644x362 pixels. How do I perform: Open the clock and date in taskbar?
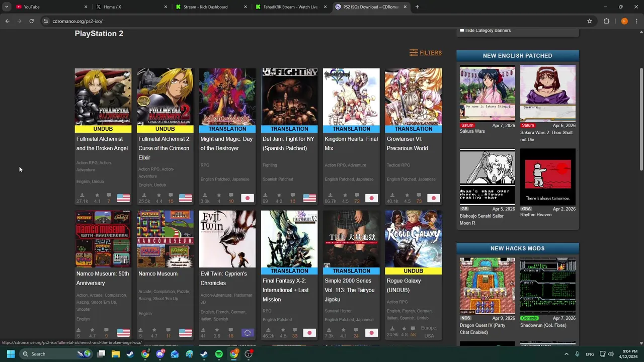click(628, 354)
